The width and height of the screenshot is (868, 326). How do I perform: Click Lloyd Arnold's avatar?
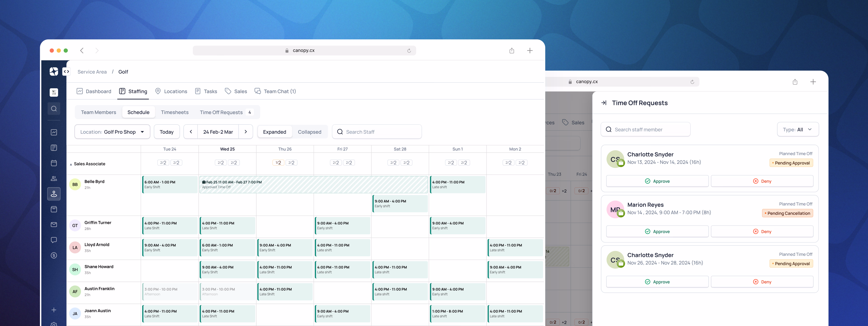click(75, 247)
